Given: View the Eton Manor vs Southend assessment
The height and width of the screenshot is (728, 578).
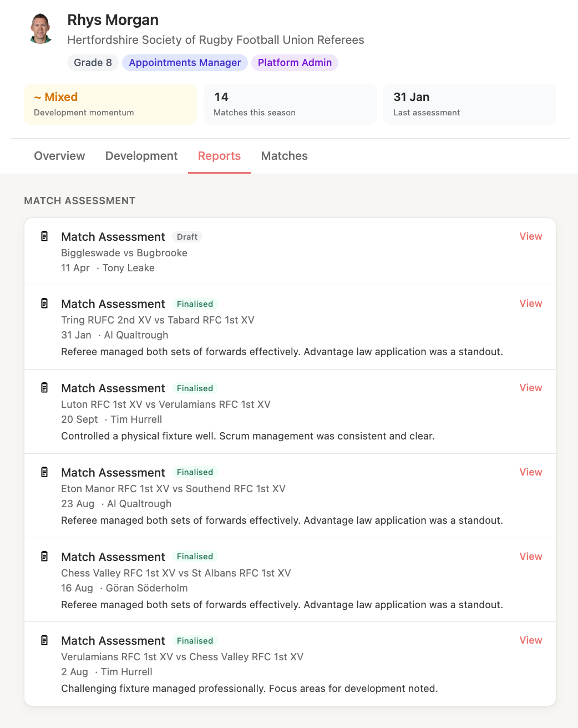Looking at the screenshot, I should [x=531, y=472].
